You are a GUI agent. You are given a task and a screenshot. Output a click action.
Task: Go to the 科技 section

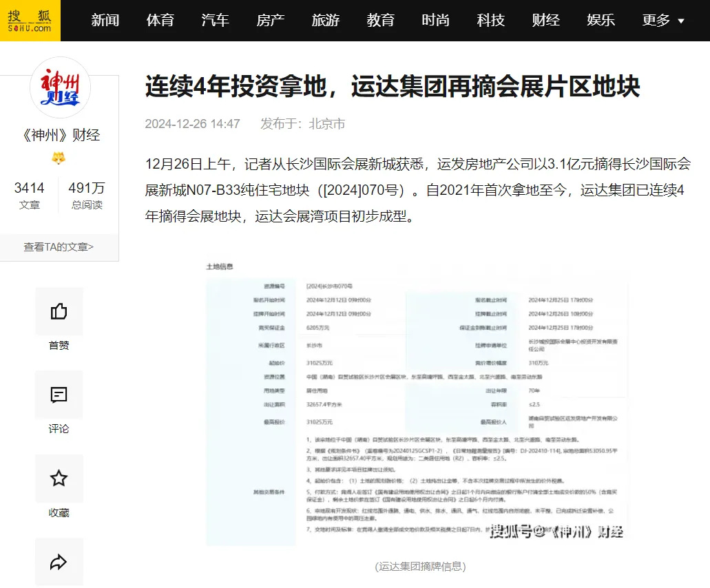491,21
